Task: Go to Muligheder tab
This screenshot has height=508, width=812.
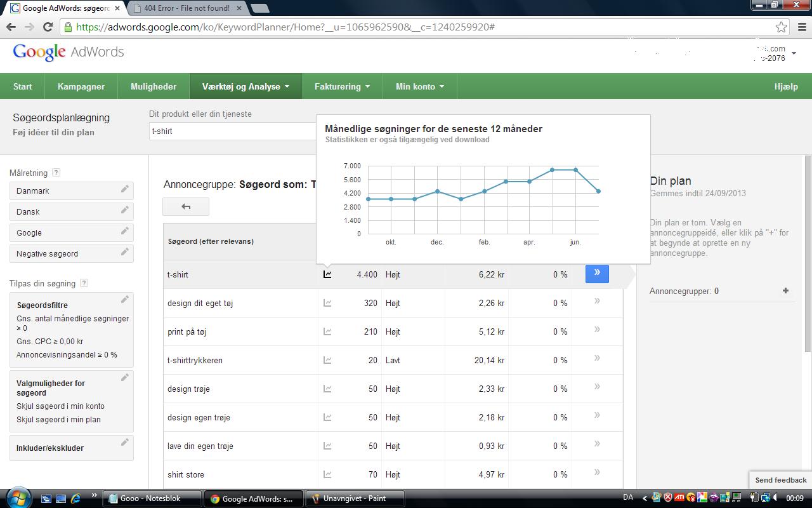Action: [154, 86]
